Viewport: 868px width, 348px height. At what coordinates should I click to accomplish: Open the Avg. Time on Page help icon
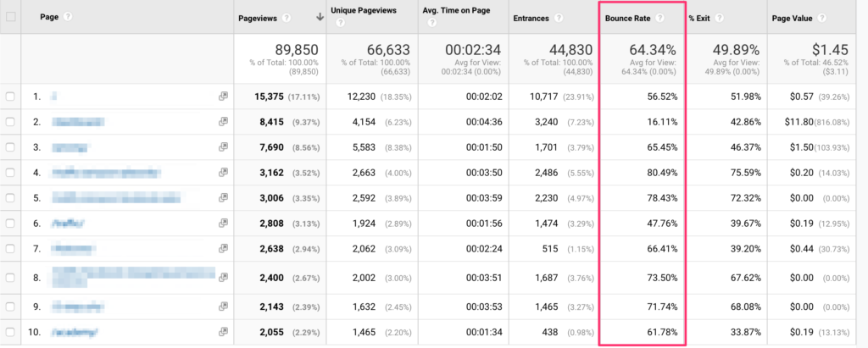tap(431, 23)
